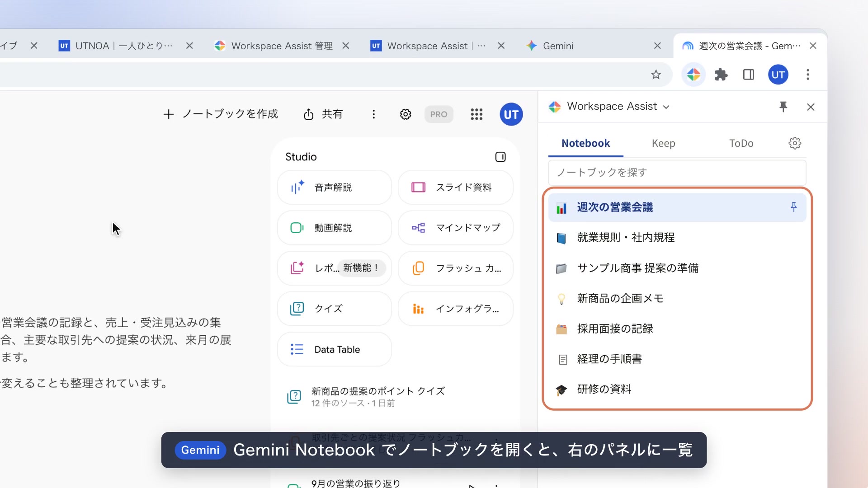Image resolution: width=868 pixels, height=488 pixels.
Task: Open the 採用面接の記録 notebook
Action: pos(677,328)
